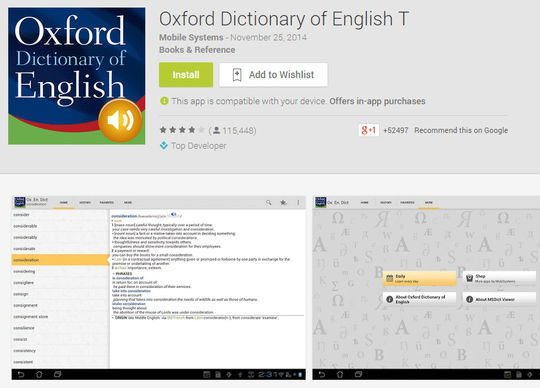Click the favorites star icon in first screenshot

[x=283, y=202]
